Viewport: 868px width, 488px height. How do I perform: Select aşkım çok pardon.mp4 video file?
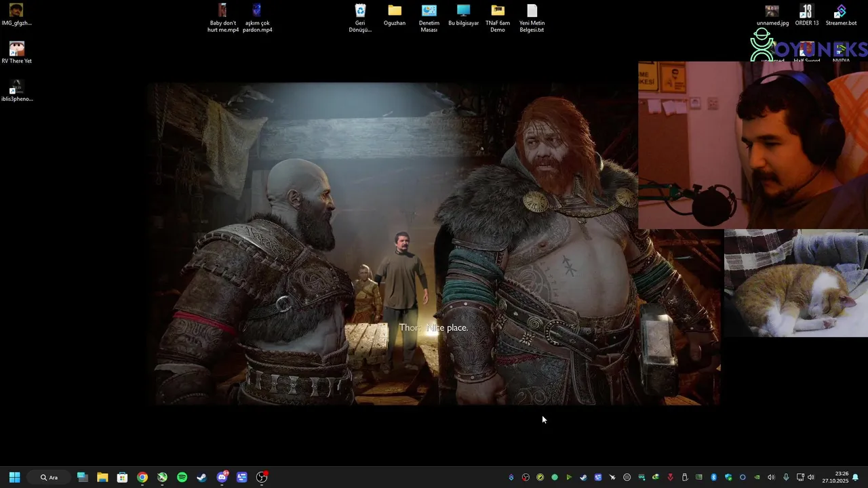[x=258, y=18]
